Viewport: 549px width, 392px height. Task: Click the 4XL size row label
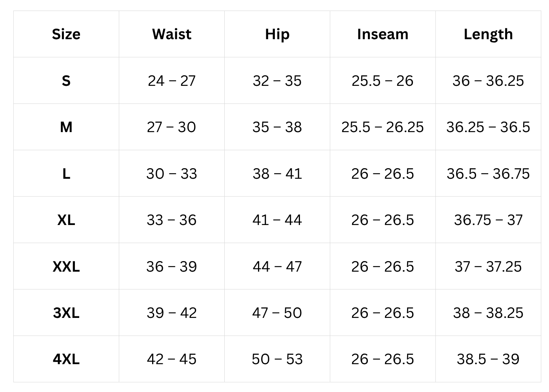tap(66, 359)
